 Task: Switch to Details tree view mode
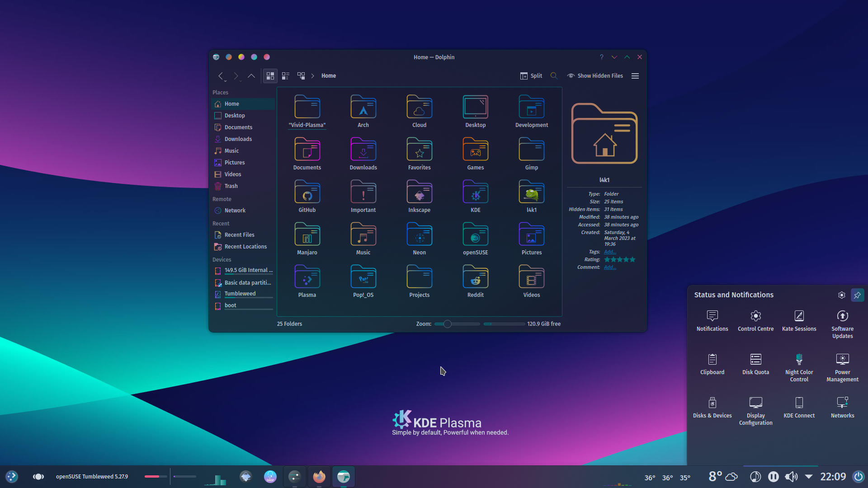pos(301,76)
